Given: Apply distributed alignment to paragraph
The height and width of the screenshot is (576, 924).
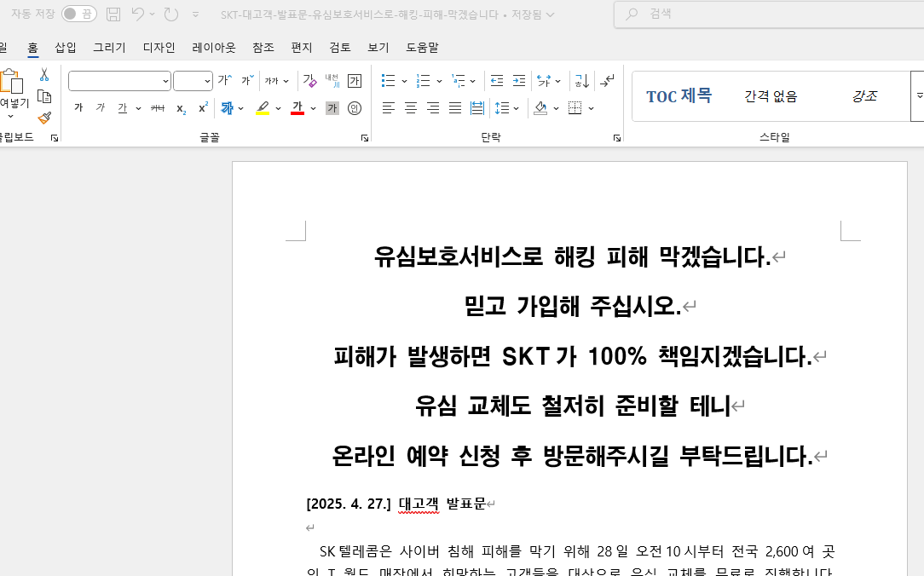Looking at the screenshot, I should click(477, 107).
